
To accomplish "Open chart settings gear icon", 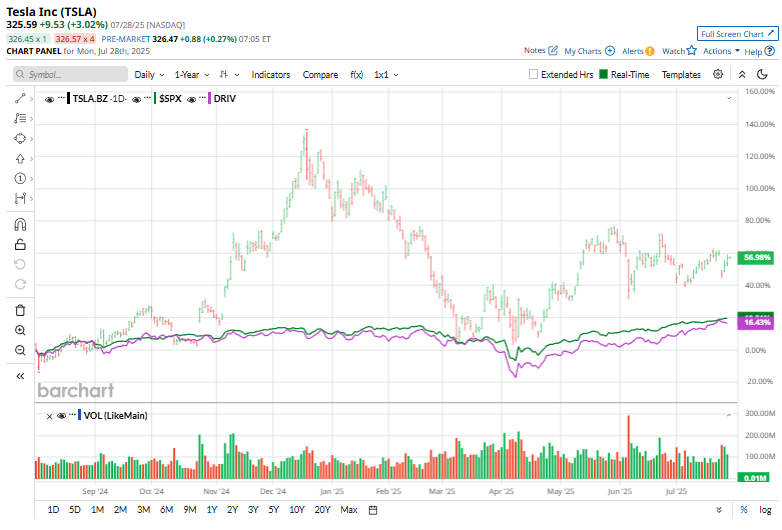I will (718, 74).
